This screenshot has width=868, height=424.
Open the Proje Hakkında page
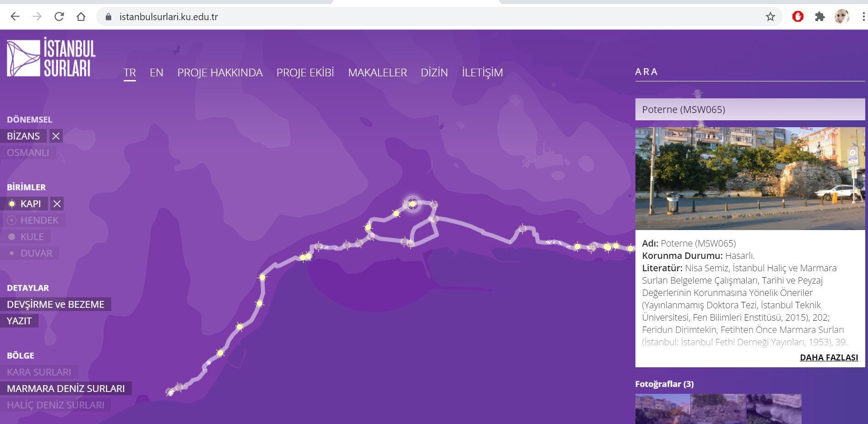[220, 73]
